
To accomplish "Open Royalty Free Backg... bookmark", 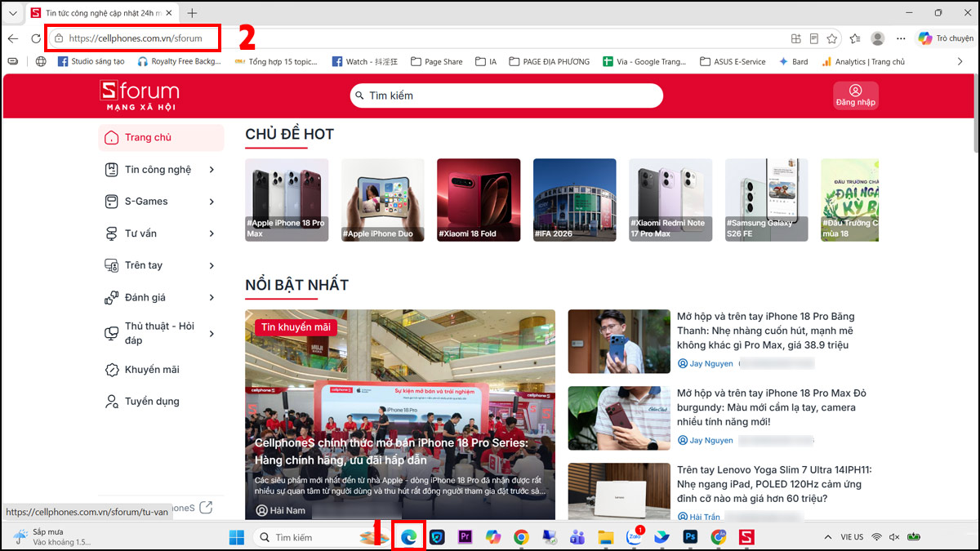I will coord(179,61).
